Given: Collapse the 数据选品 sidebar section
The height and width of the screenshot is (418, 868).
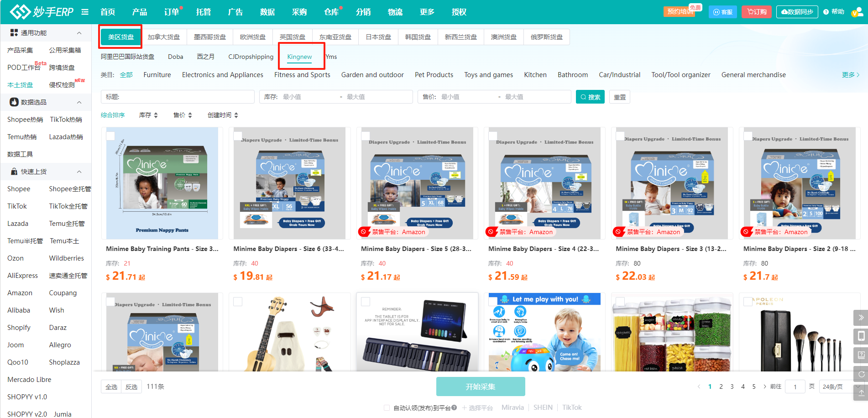Looking at the screenshot, I should click(x=79, y=102).
